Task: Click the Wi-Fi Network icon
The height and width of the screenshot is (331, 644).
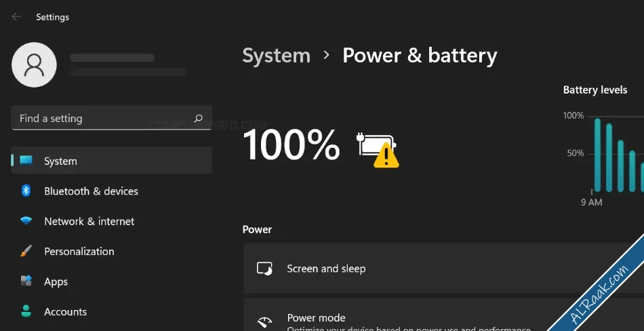Action: point(26,221)
